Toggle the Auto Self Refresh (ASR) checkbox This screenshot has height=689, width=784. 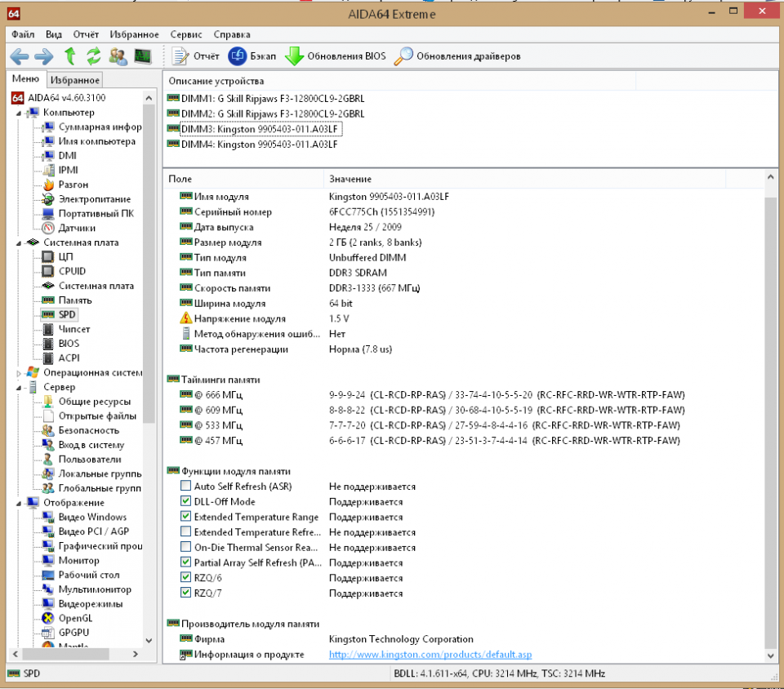(185, 487)
